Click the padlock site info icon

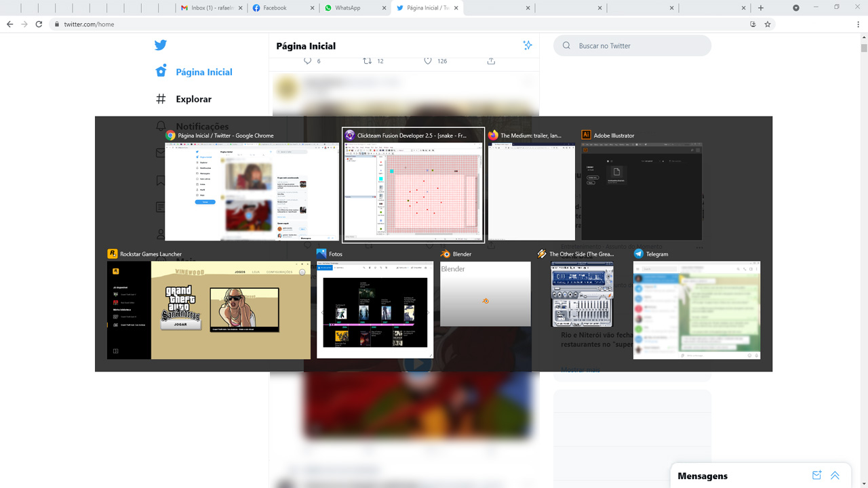57,24
